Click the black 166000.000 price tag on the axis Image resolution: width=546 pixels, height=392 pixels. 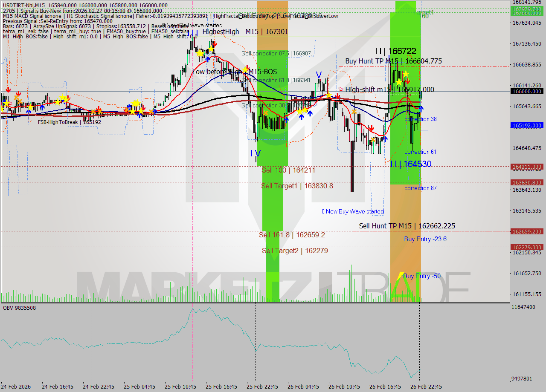pos(527,91)
